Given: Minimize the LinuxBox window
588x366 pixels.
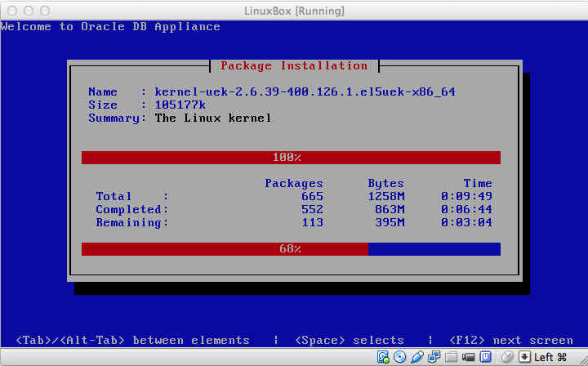Looking at the screenshot, I should [x=29, y=11].
